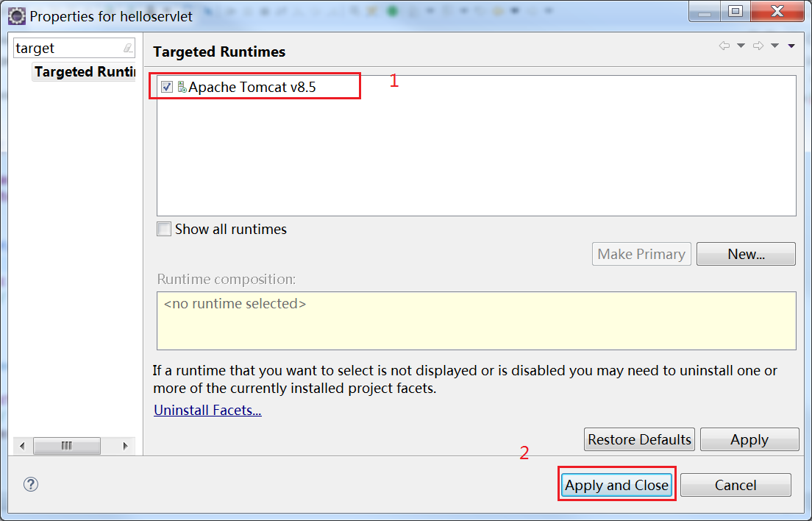This screenshot has width=812, height=521.
Task: Open help with the question mark icon
Action: click(31, 484)
